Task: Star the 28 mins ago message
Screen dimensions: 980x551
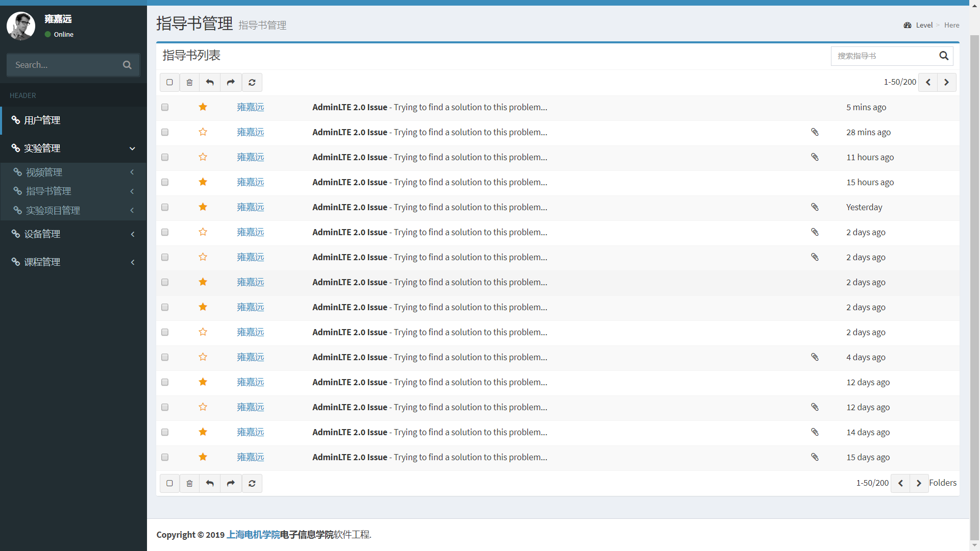Action: click(203, 132)
